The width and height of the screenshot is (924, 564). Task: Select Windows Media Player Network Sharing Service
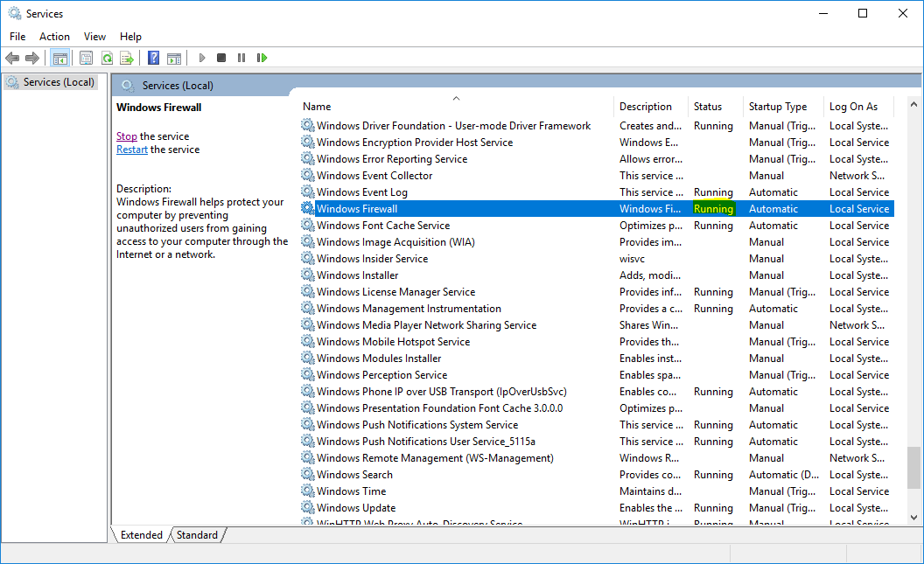pyautogui.click(x=597, y=325)
